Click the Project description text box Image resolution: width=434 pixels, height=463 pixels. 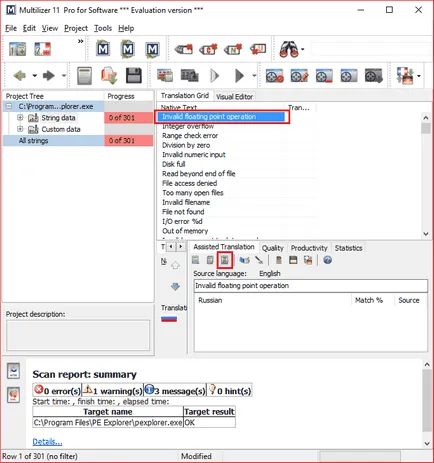(78, 335)
